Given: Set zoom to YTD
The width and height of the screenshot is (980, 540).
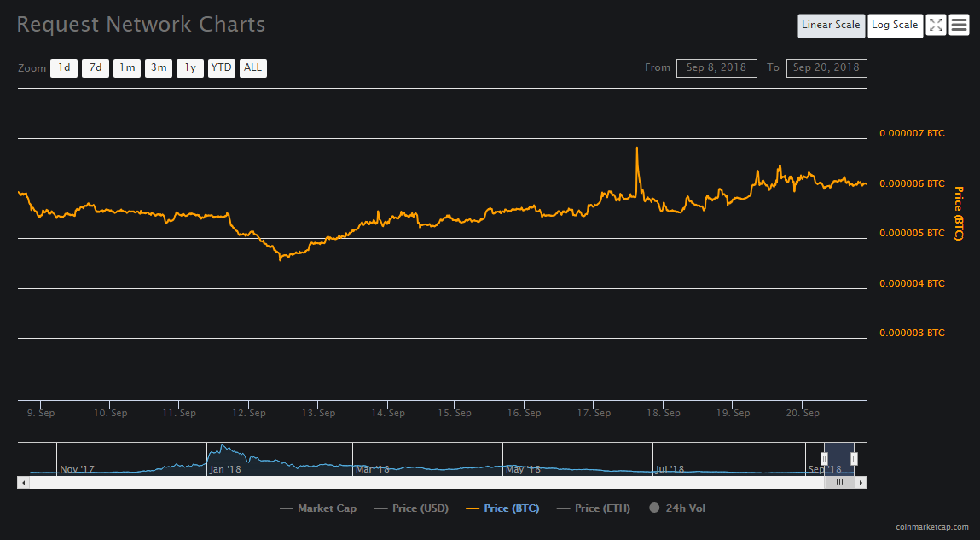Looking at the screenshot, I should [222, 67].
